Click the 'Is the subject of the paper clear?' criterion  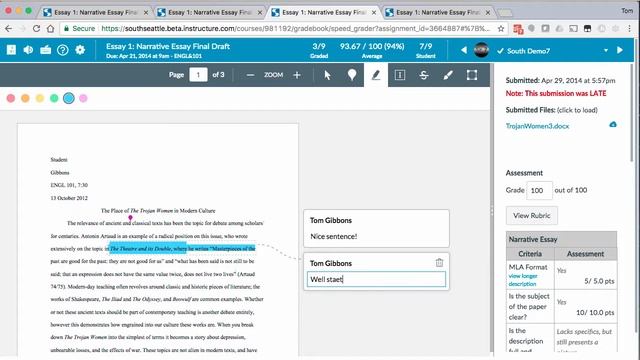529,307
